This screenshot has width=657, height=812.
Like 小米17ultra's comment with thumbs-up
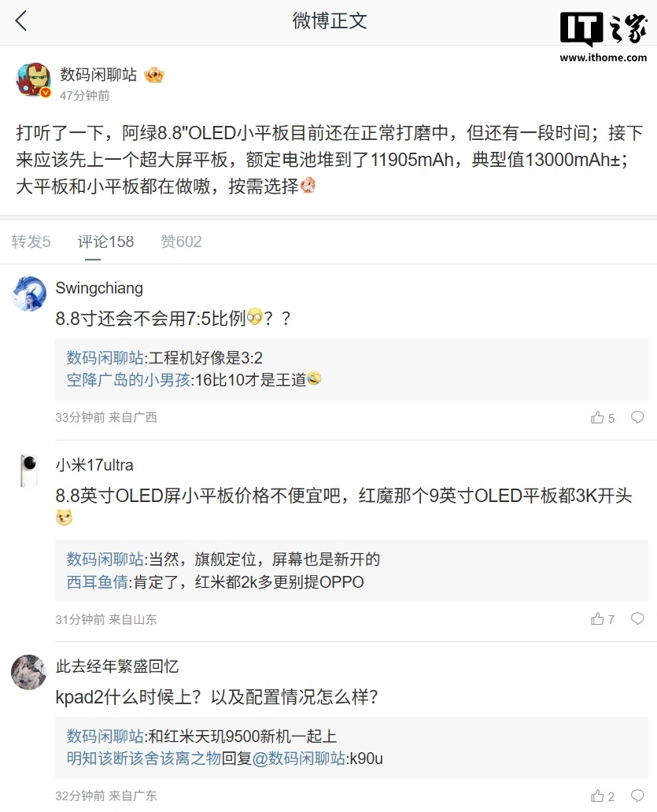[598, 619]
